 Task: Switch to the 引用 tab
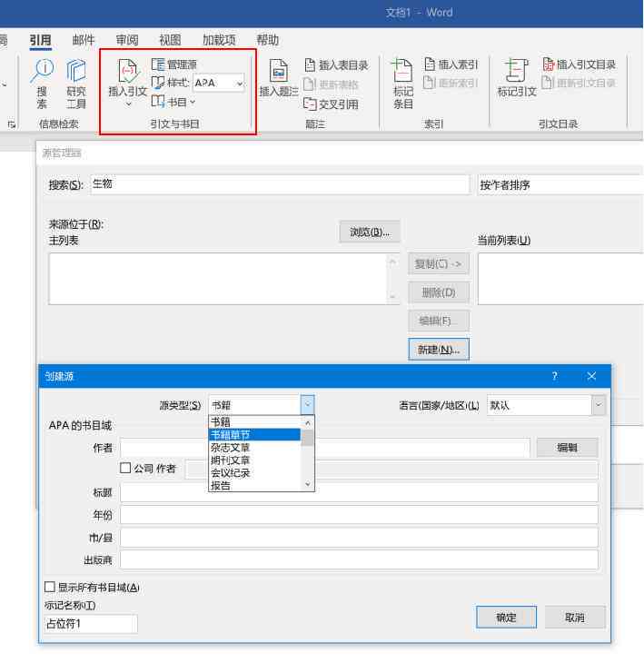(x=40, y=40)
